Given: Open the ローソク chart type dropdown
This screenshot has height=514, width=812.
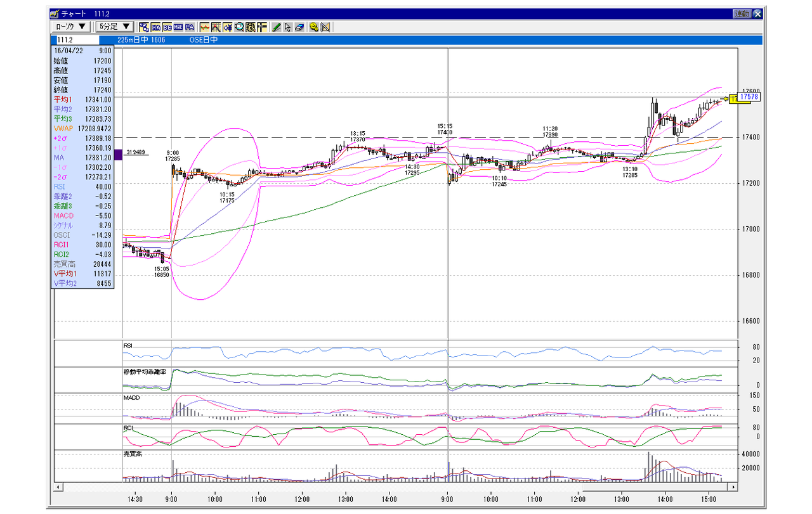Looking at the screenshot, I should (70, 27).
